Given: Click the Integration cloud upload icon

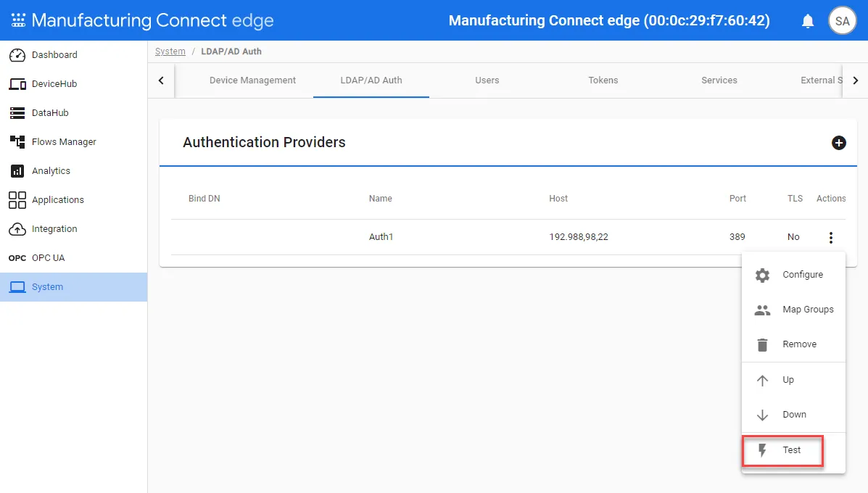Looking at the screenshot, I should [x=17, y=229].
